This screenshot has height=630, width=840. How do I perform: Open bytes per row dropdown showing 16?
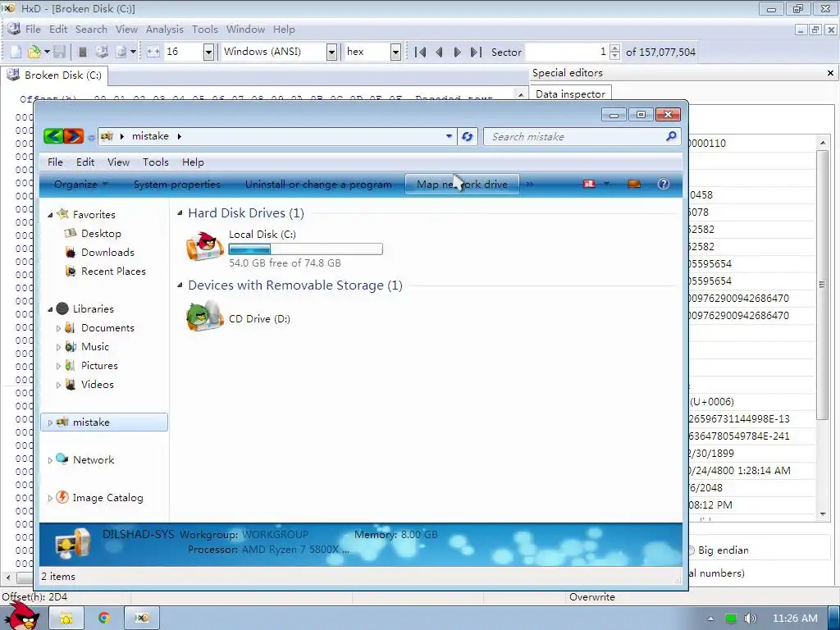click(x=208, y=52)
